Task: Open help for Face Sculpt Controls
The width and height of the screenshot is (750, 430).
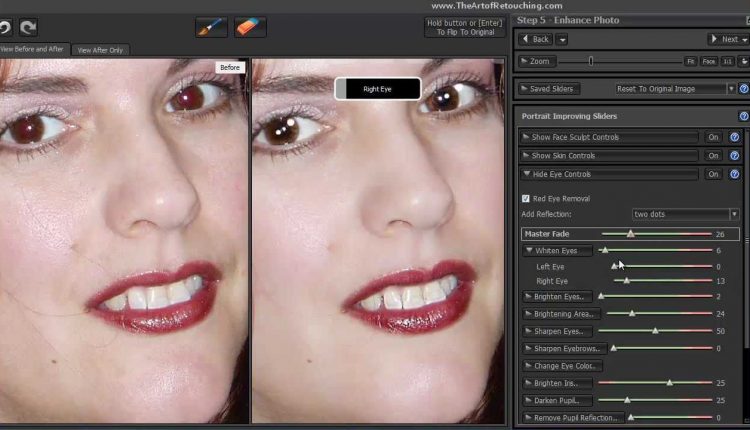Action: 735,137
